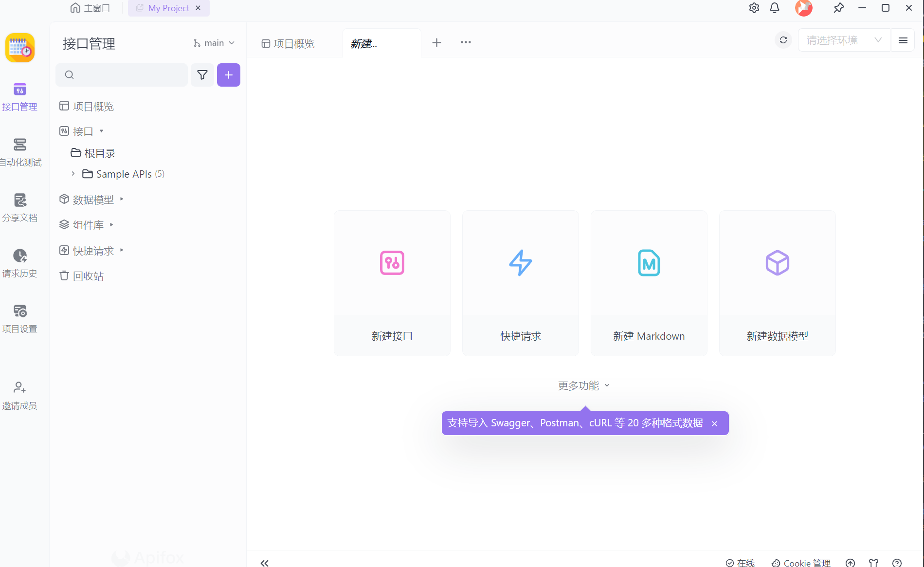The height and width of the screenshot is (567, 924).
Task: Open the main branch dropdown
Action: click(x=214, y=43)
